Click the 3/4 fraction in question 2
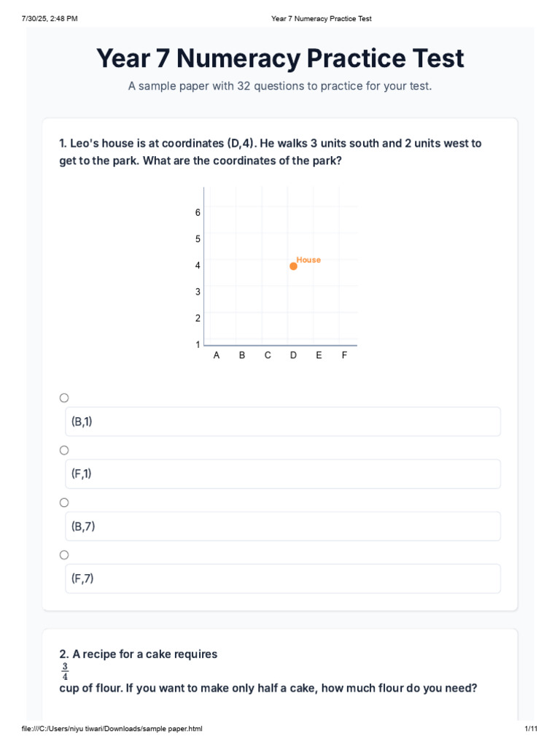Screen dimensions: 560x747 tap(65, 671)
